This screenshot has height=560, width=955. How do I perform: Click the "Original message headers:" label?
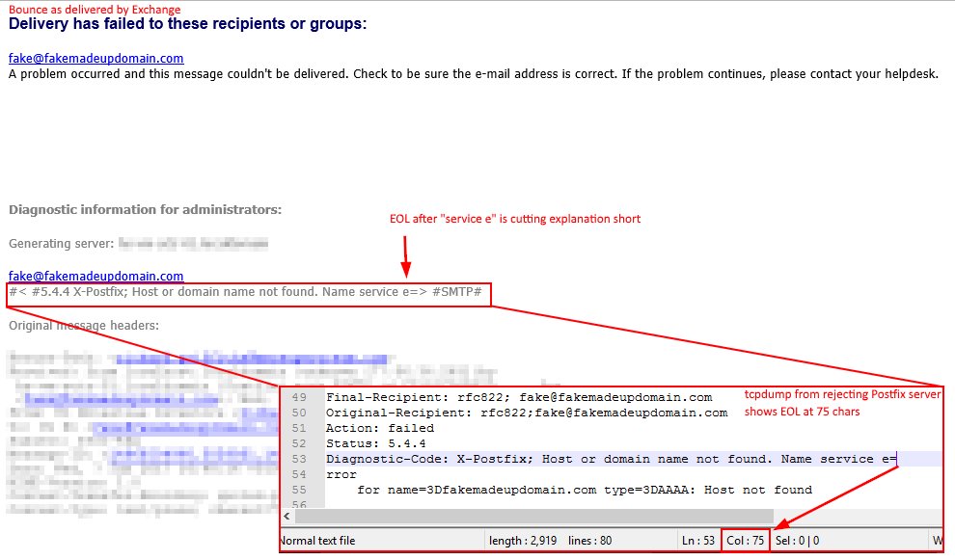click(x=83, y=326)
